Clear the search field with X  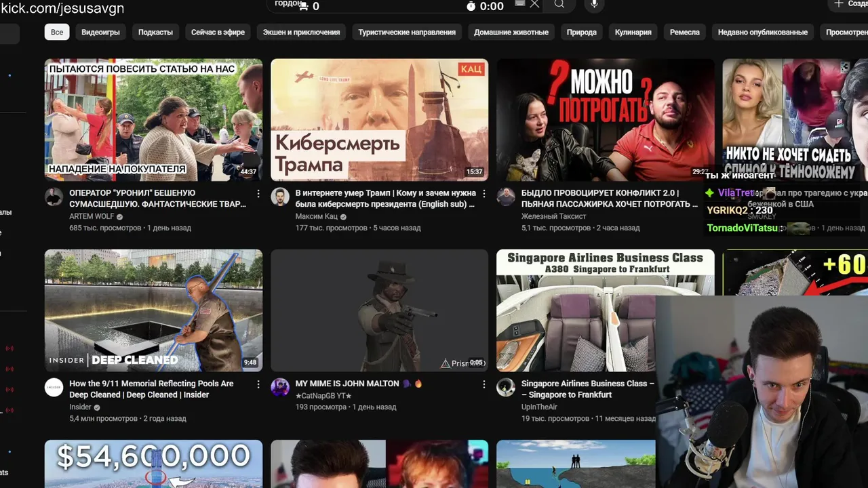tap(534, 4)
